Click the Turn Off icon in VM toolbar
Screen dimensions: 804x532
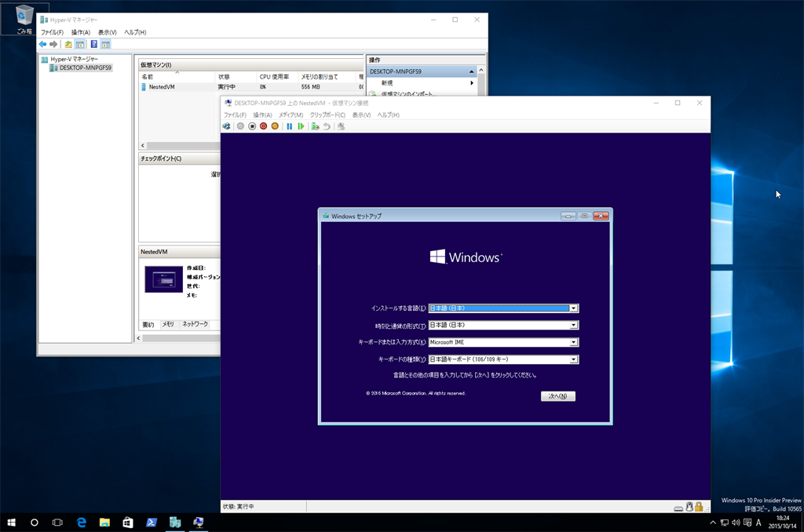[x=252, y=126]
